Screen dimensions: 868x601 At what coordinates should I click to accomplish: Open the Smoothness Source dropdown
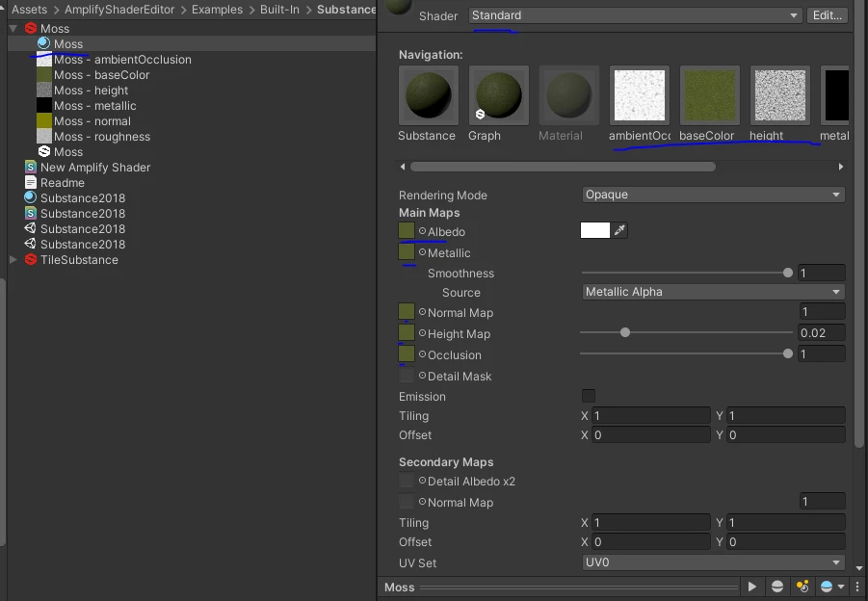tap(713, 292)
